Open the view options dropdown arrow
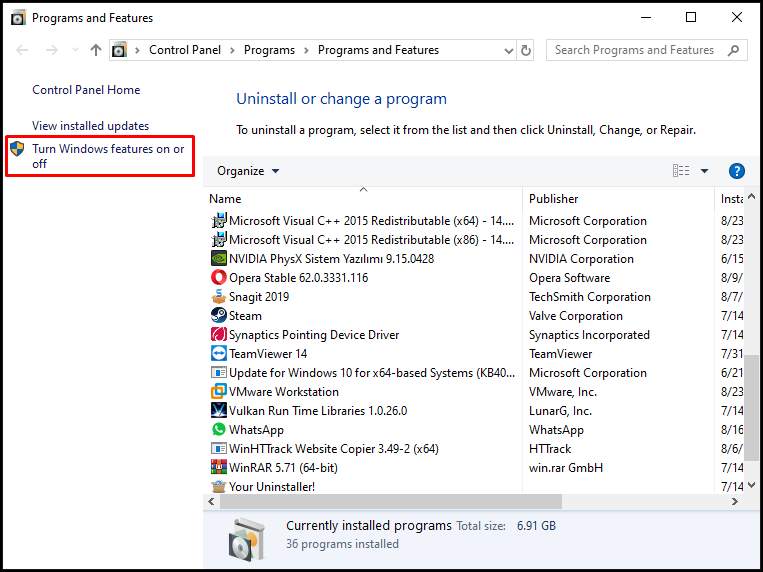The width and height of the screenshot is (763, 572). tap(704, 171)
